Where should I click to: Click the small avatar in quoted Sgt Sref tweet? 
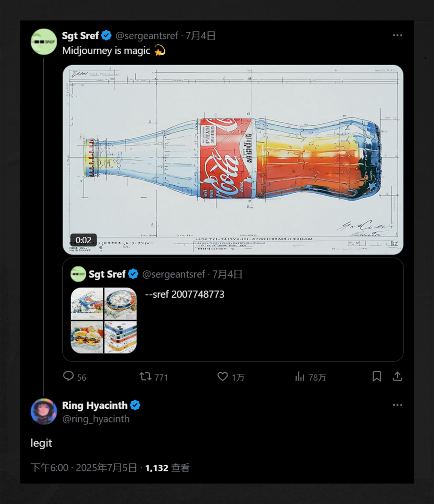click(x=78, y=274)
